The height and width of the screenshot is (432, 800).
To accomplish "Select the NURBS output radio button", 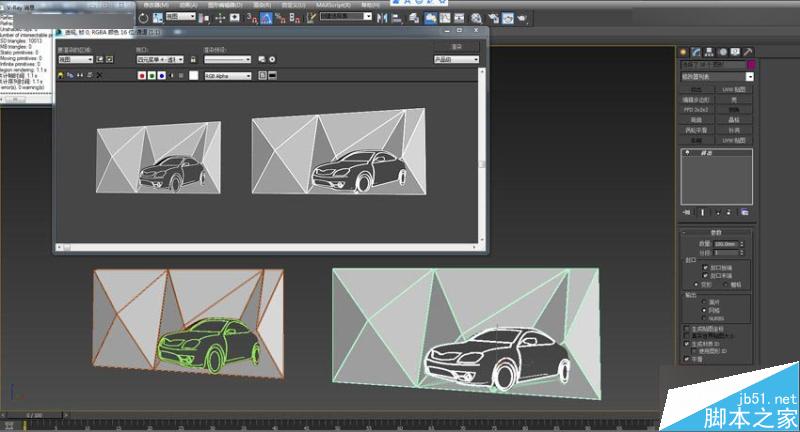I will point(704,318).
